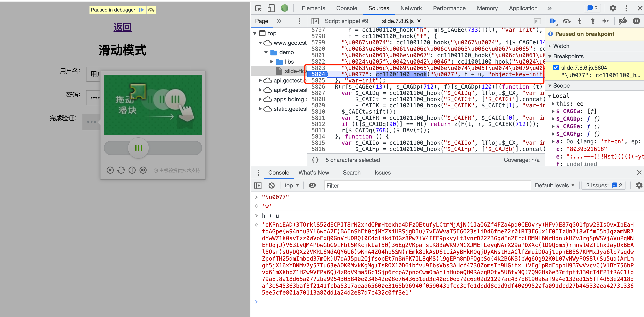Open the Script snippet #9 tab
The image size is (644, 317).
pyautogui.click(x=346, y=21)
